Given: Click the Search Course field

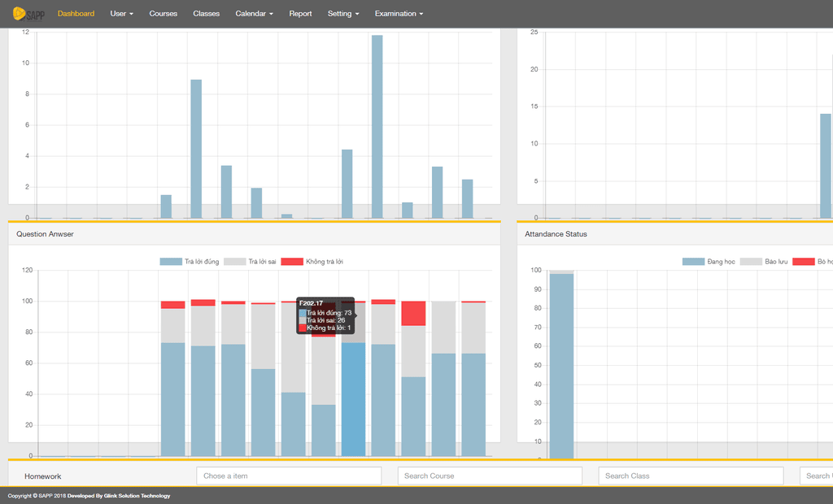Looking at the screenshot, I should (490, 476).
